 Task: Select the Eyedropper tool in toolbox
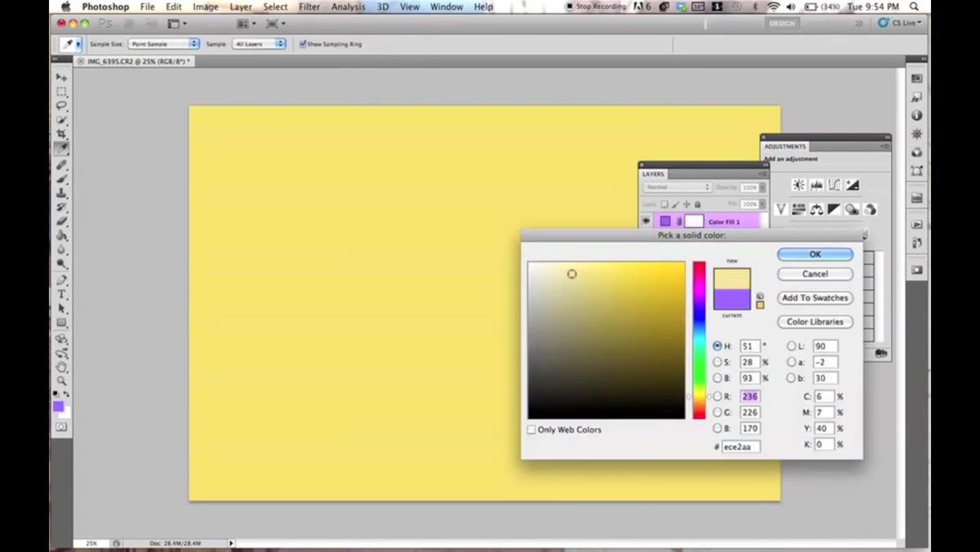pyautogui.click(x=61, y=148)
